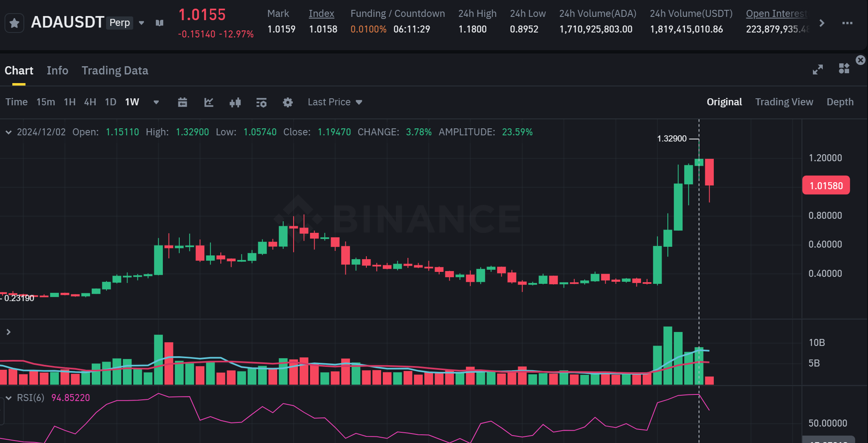This screenshot has width=868, height=443.
Task: Open chart settings gear icon
Action: click(288, 102)
